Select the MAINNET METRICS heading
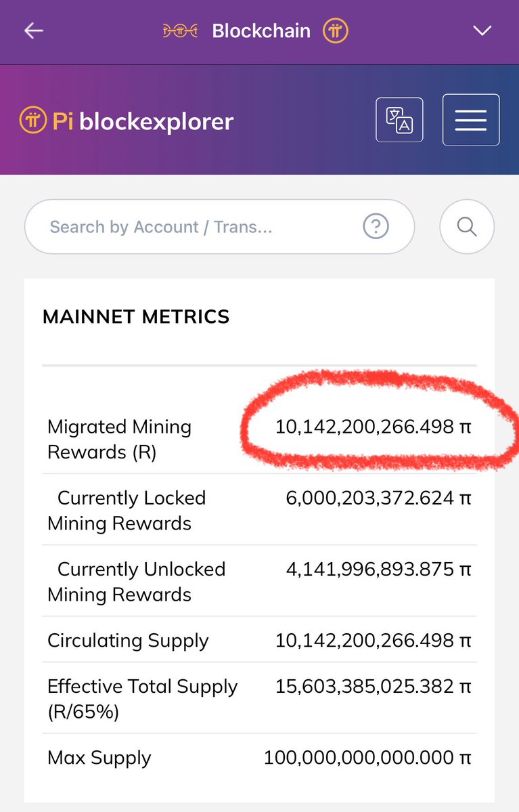Image resolution: width=519 pixels, height=812 pixels. pos(136,317)
